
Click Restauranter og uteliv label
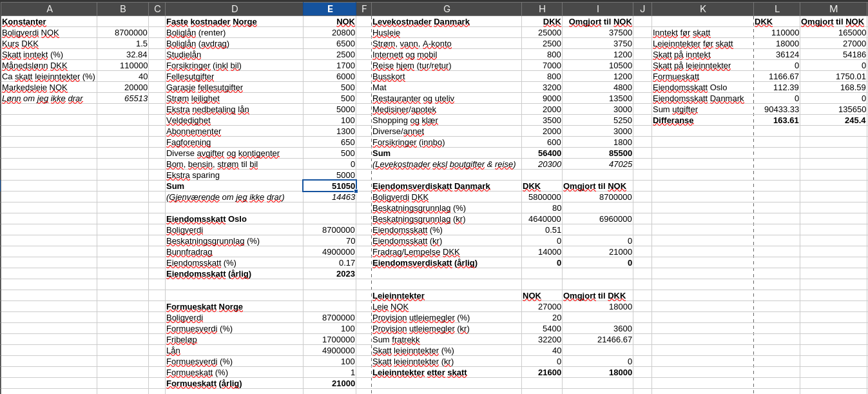pos(447,98)
